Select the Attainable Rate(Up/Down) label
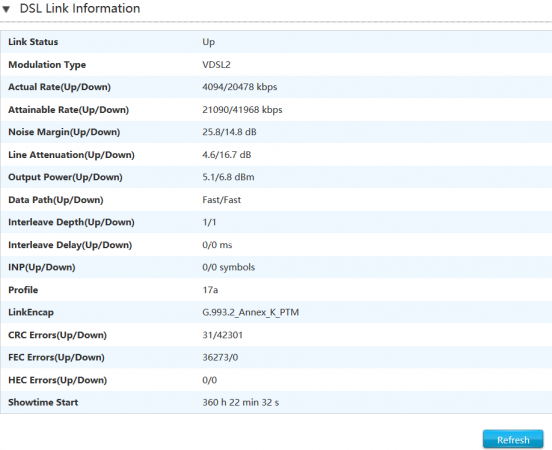Viewport: 552px width, 450px height. pyautogui.click(x=68, y=110)
